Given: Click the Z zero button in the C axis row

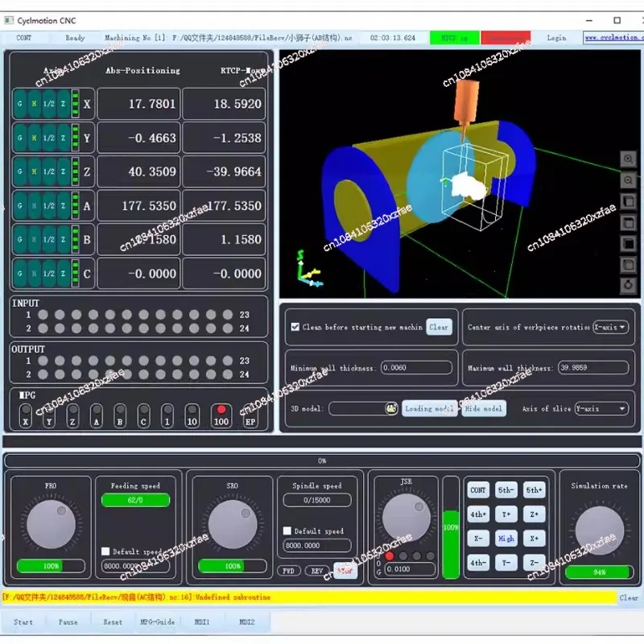Looking at the screenshot, I should [x=63, y=274].
